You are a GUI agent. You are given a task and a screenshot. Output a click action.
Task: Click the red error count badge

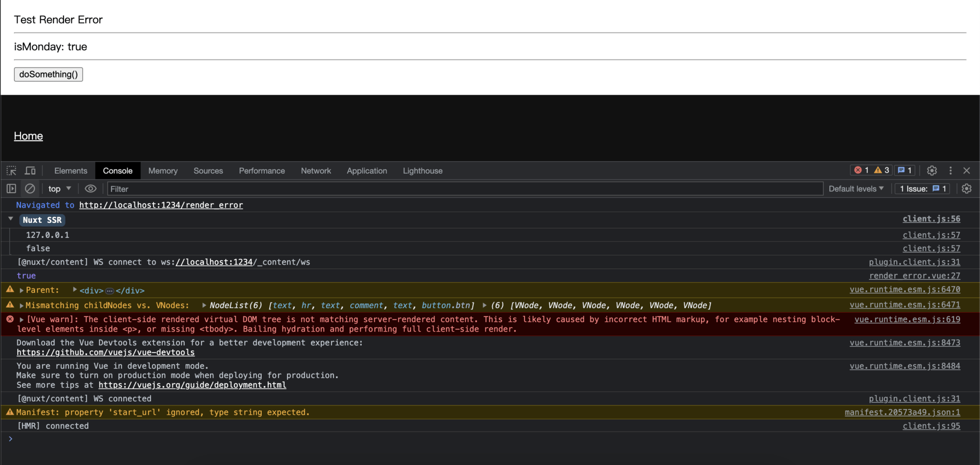[861, 170]
